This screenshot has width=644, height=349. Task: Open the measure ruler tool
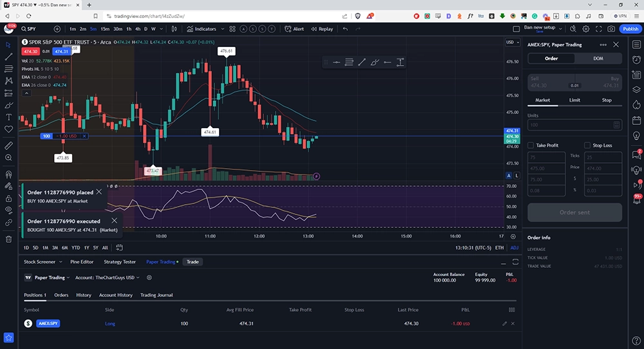8,146
